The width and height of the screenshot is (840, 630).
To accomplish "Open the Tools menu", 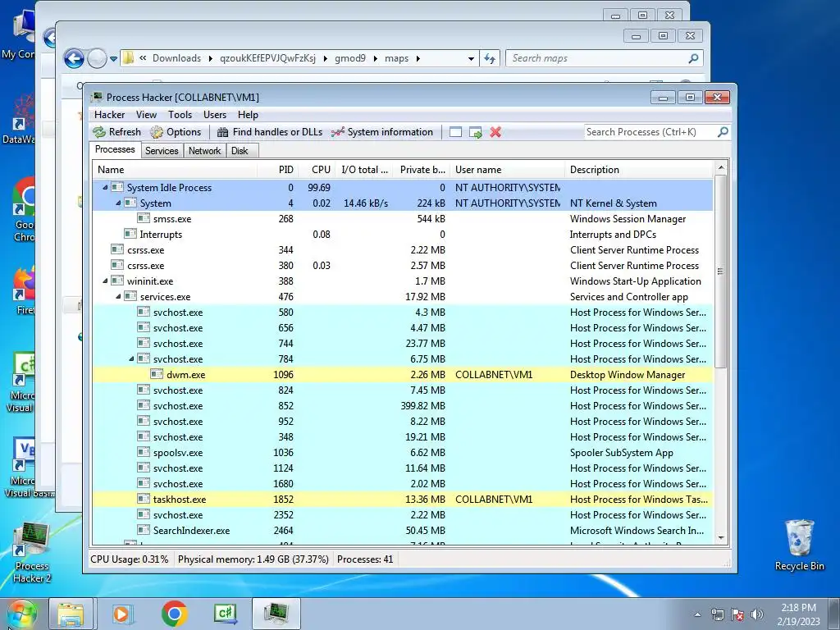I will click(x=180, y=115).
